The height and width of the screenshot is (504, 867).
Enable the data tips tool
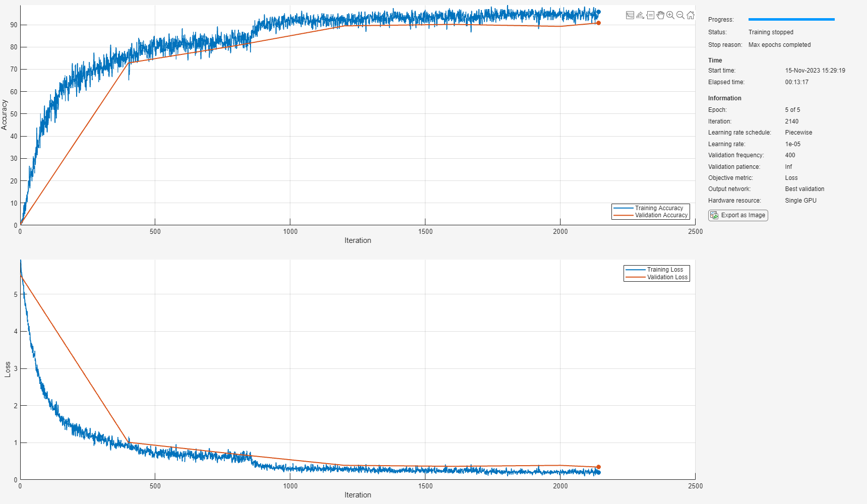click(650, 15)
